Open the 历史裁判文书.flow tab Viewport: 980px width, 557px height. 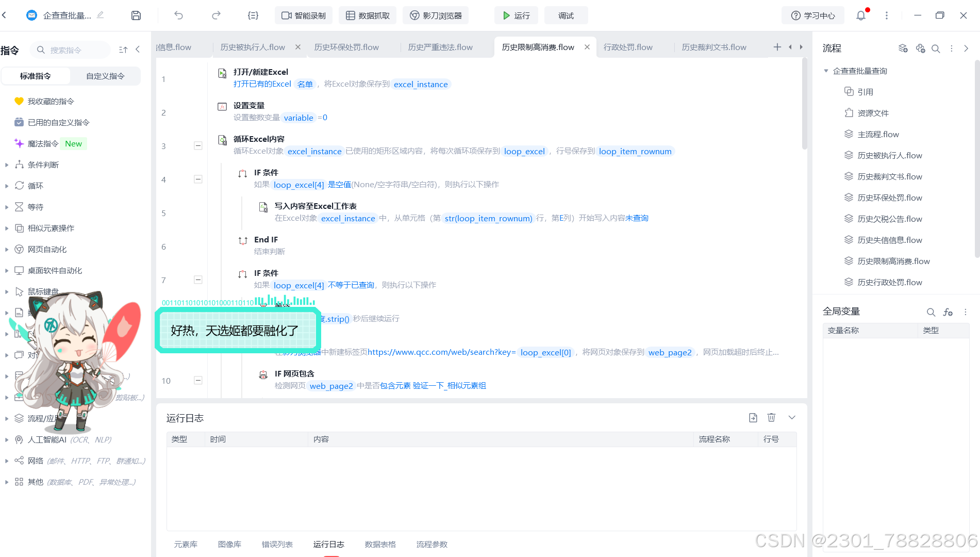click(x=714, y=47)
